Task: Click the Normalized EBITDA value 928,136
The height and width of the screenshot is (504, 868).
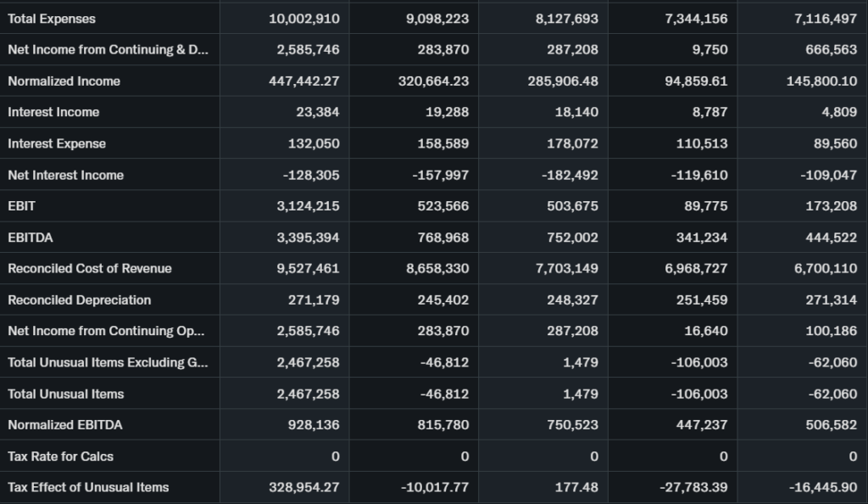Action: click(x=312, y=424)
